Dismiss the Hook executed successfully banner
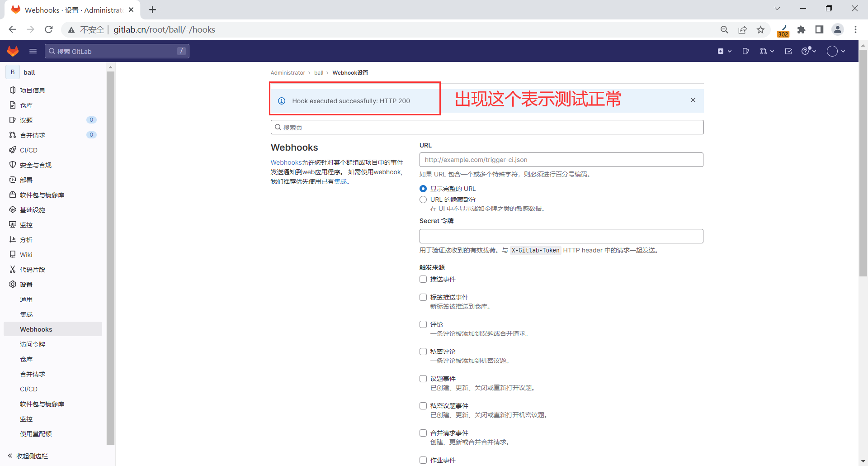The width and height of the screenshot is (868, 466). pos(693,100)
